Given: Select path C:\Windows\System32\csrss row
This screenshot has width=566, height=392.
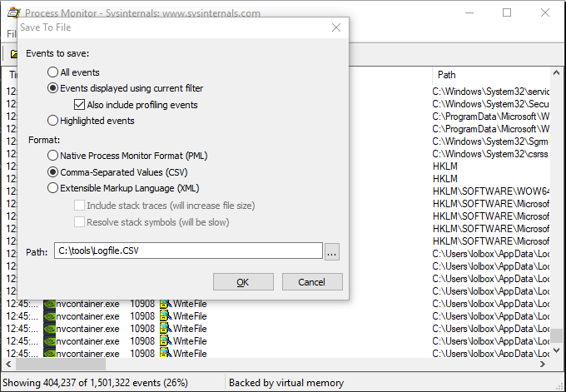Looking at the screenshot, I should (x=491, y=154).
